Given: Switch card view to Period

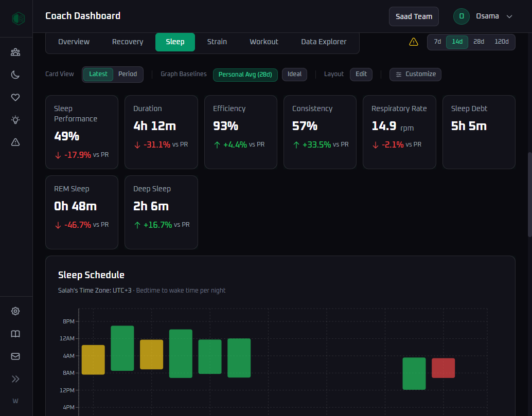Looking at the screenshot, I should [x=128, y=74].
